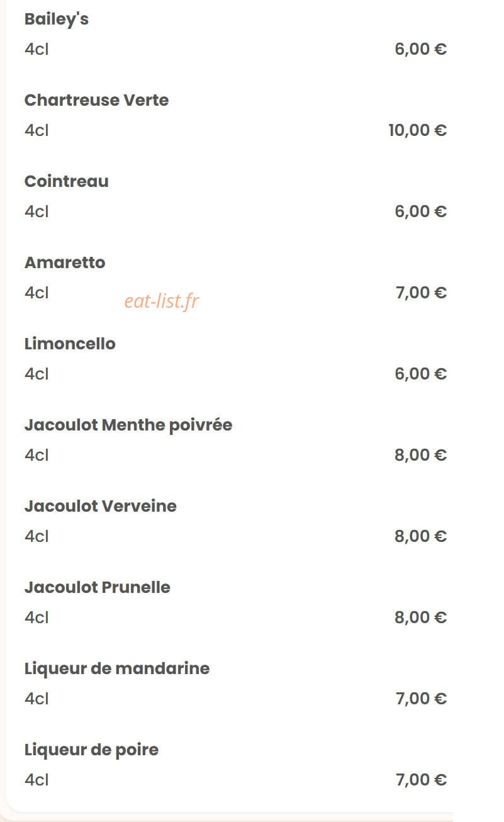Select the Limoncello item
Screen dimensions: 504x822
[x=70, y=344]
